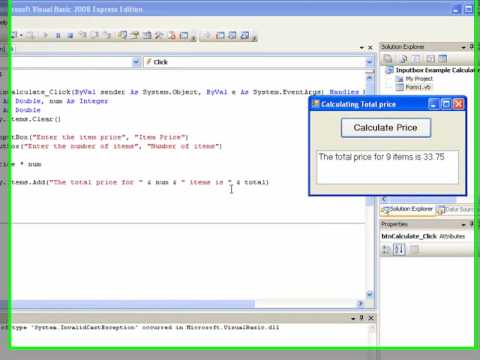The image size is (480, 360).
Task: Click the Calculate Price button
Action: pos(386,128)
